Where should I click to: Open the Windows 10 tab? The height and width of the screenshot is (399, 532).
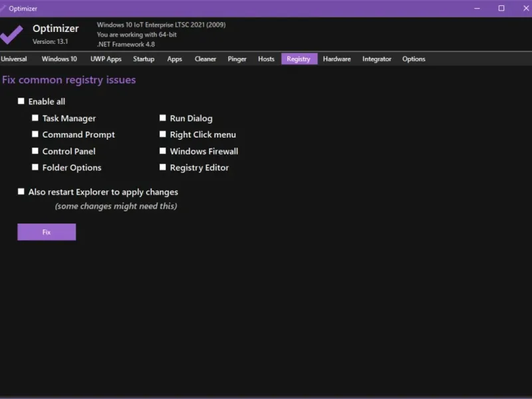pos(59,59)
